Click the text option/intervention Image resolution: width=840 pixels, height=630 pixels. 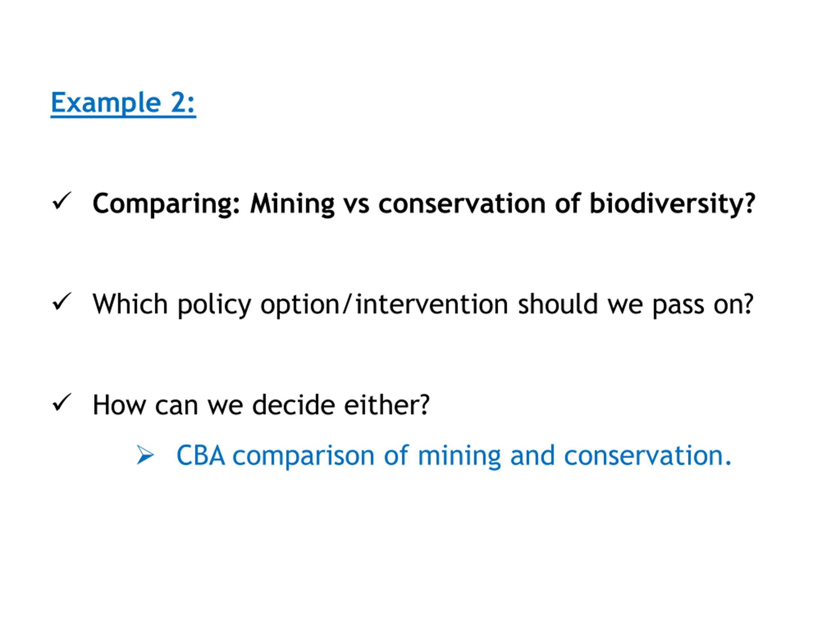pyautogui.click(x=384, y=304)
